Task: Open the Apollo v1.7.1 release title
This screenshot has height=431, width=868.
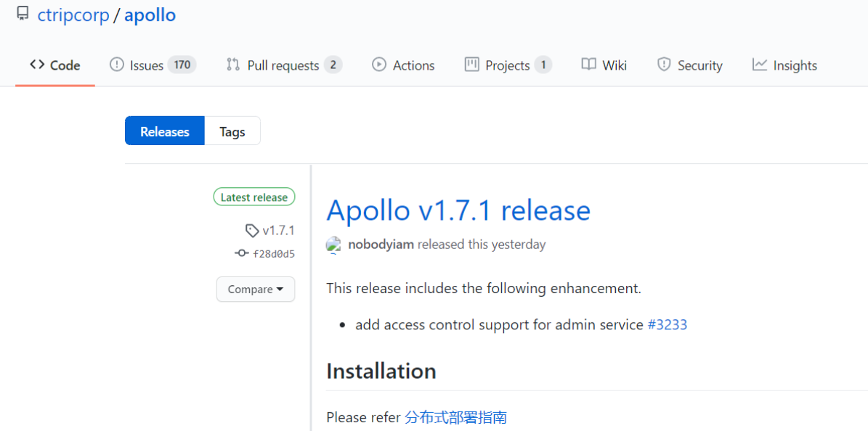Action: (x=458, y=210)
